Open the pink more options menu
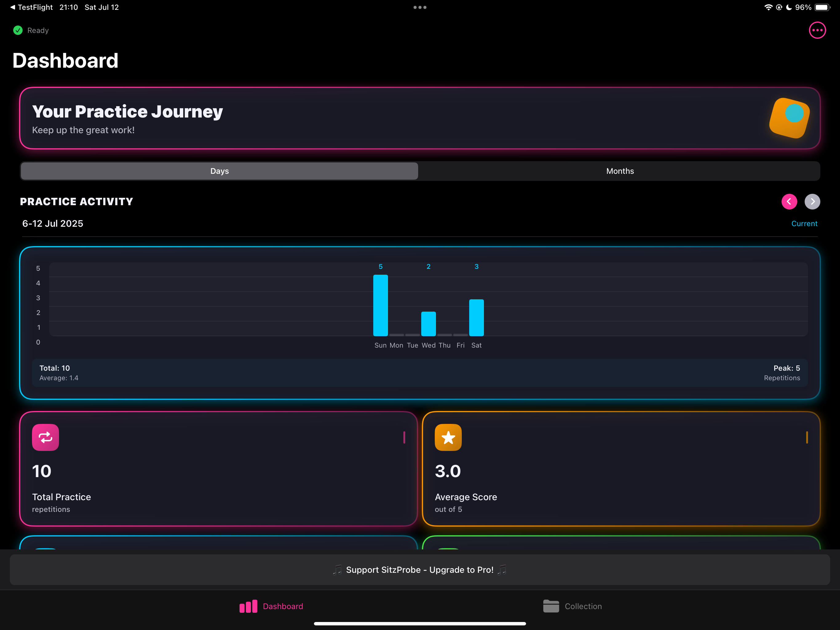The height and width of the screenshot is (630, 840). [817, 30]
